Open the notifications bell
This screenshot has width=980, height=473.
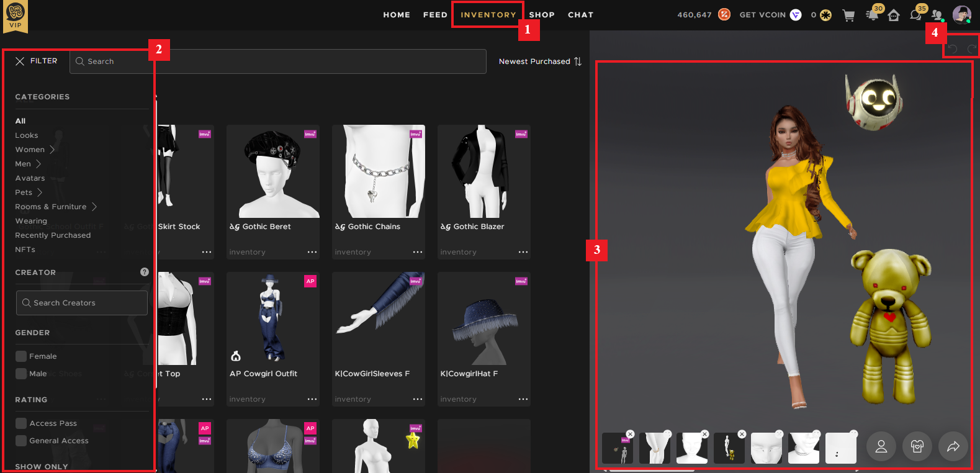[x=873, y=15]
